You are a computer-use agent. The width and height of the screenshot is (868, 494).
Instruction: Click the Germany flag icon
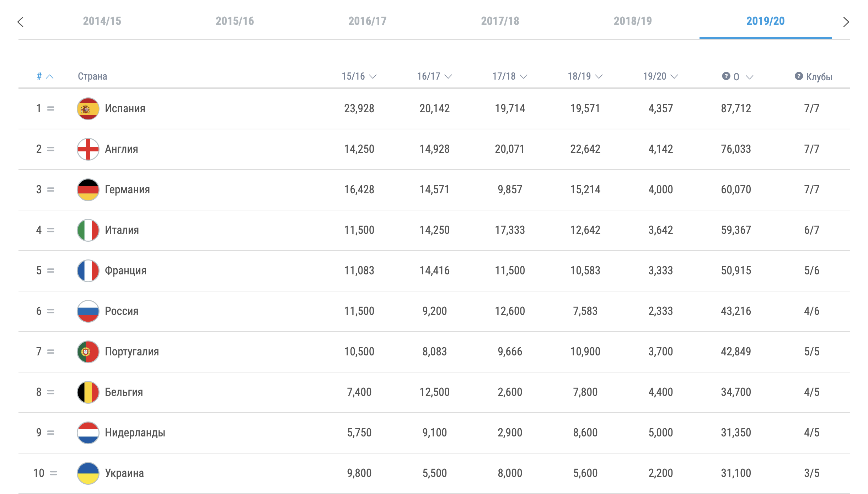click(x=88, y=190)
